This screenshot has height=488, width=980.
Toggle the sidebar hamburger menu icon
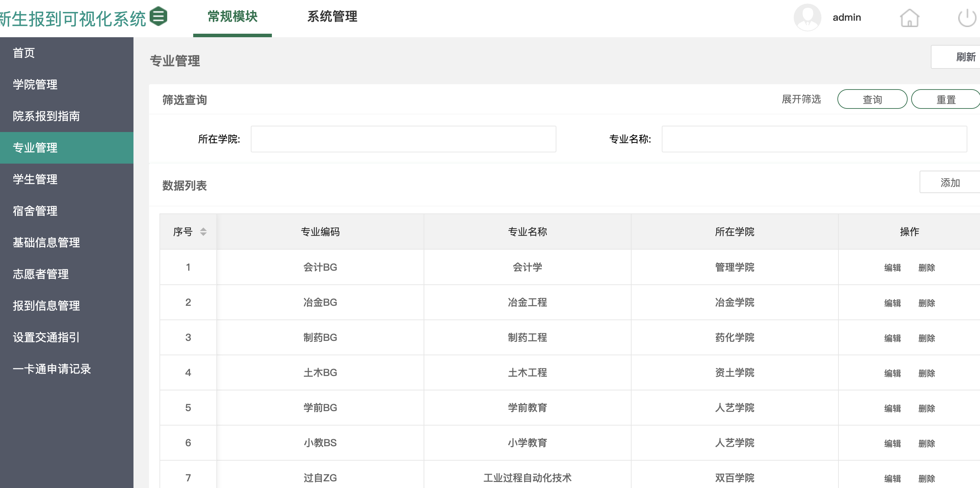[x=158, y=17]
